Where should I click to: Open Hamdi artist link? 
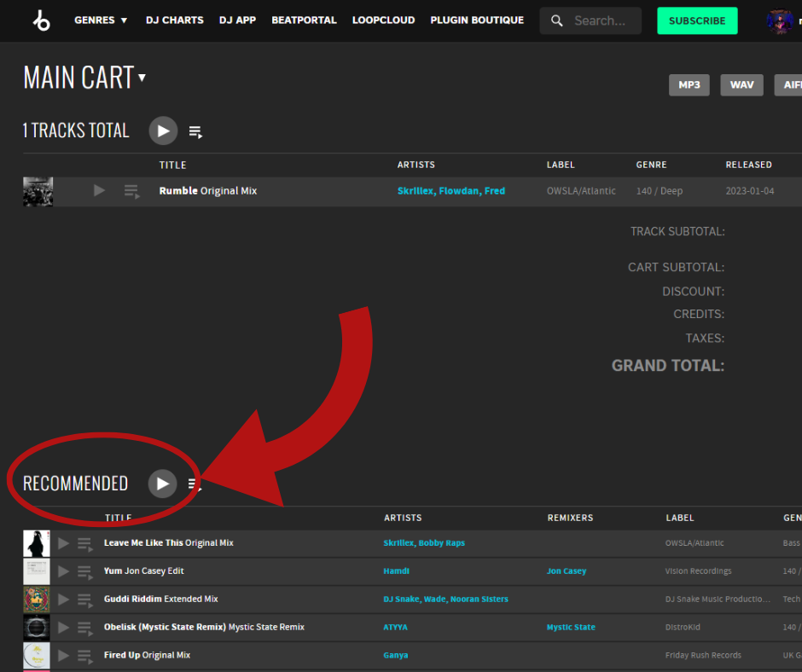(397, 571)
